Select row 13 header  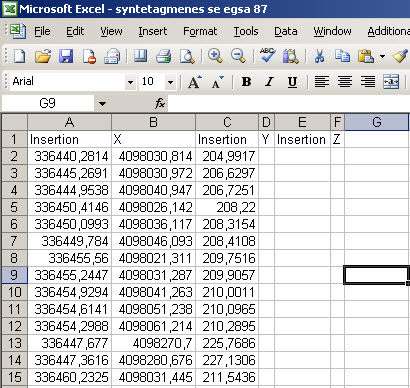click(14, 343)
